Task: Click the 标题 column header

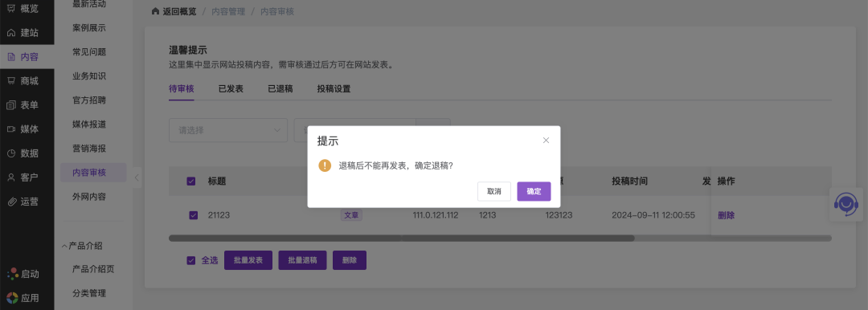Action: point(217,181)
